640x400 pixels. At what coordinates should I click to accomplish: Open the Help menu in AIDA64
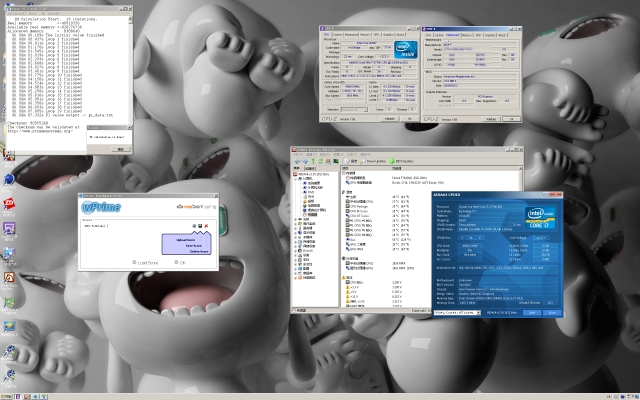click(366, 155)
